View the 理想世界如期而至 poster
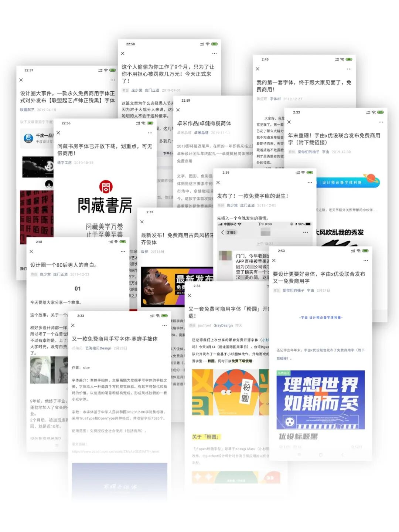This screenshot has height=532, width=399. tap(321, 400)
